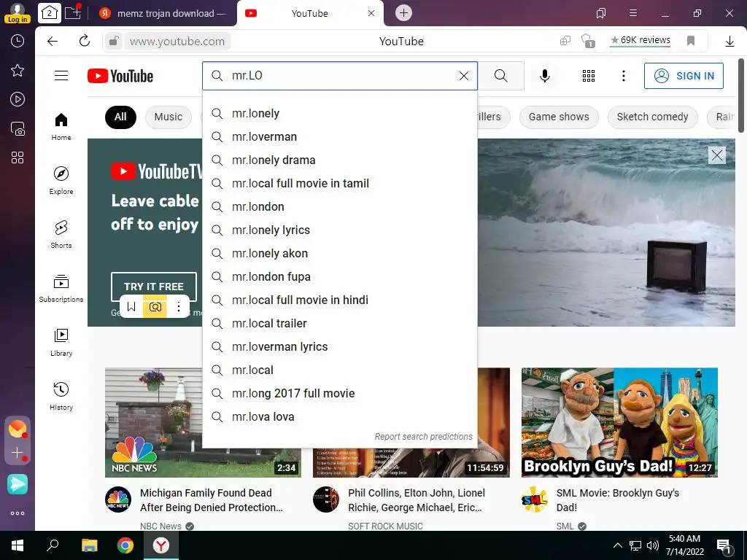
Task: Choose suggestion mr.lonely akon
Action: click(x=340, y=253)
